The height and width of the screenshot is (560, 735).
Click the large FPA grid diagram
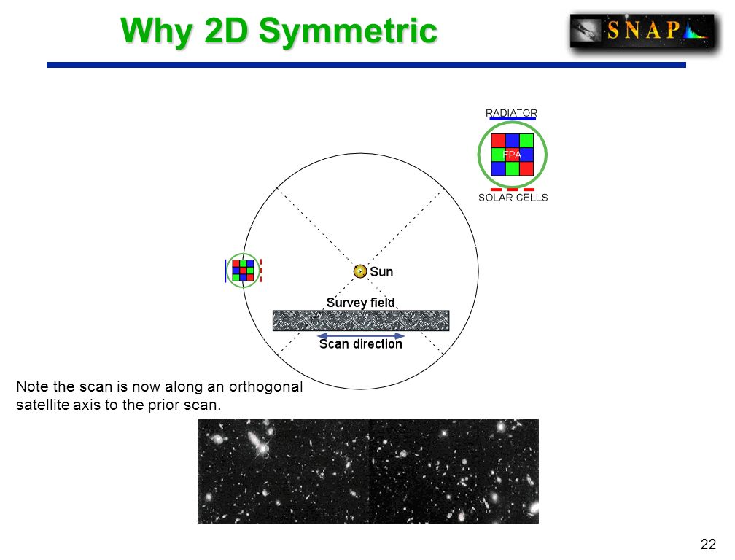(513, 155)
